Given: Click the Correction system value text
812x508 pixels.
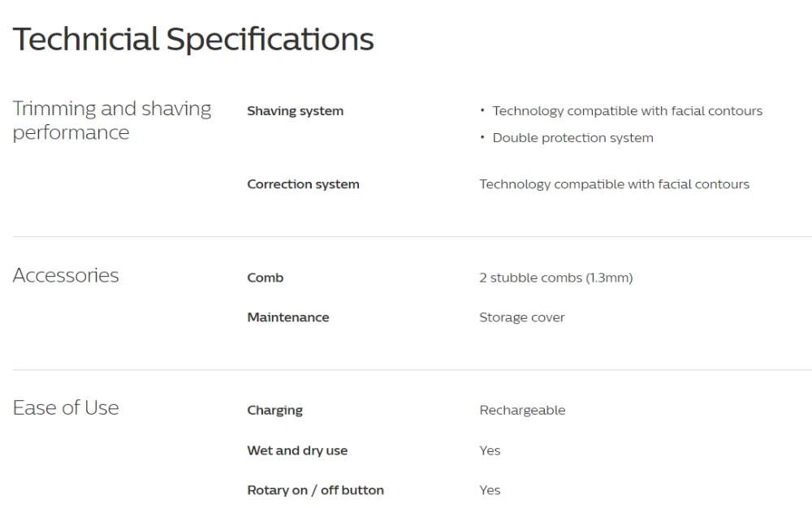Looking at the screenshot, I should [614, 184].
